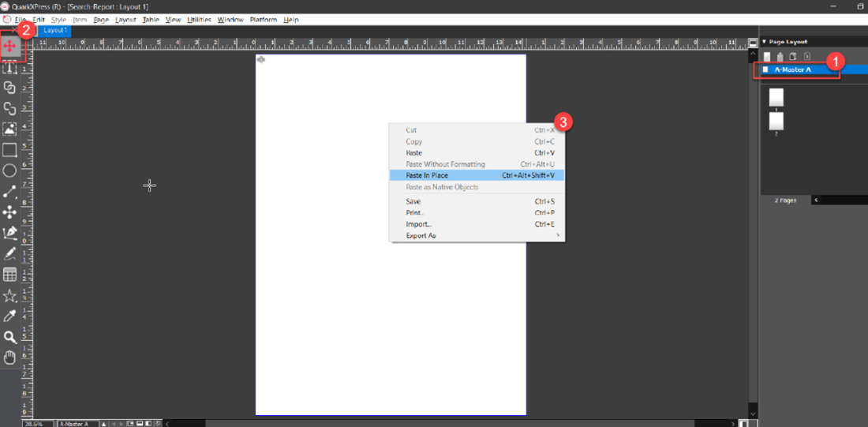Select the Oval Box tool
The image size is (868, 427).
(9, 170)
